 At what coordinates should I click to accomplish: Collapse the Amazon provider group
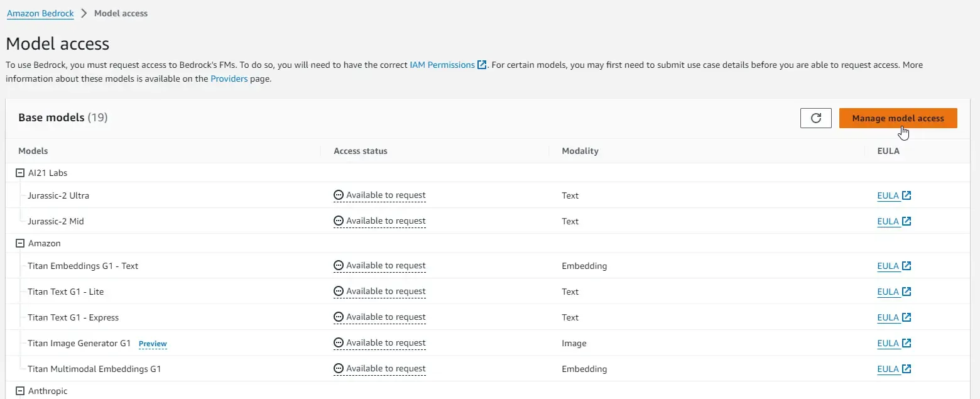pyautogui.click(x=19, y=243)
